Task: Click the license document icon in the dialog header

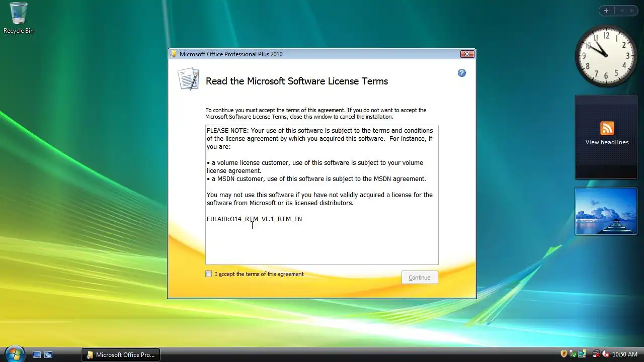Action: [x=188, y=79]
